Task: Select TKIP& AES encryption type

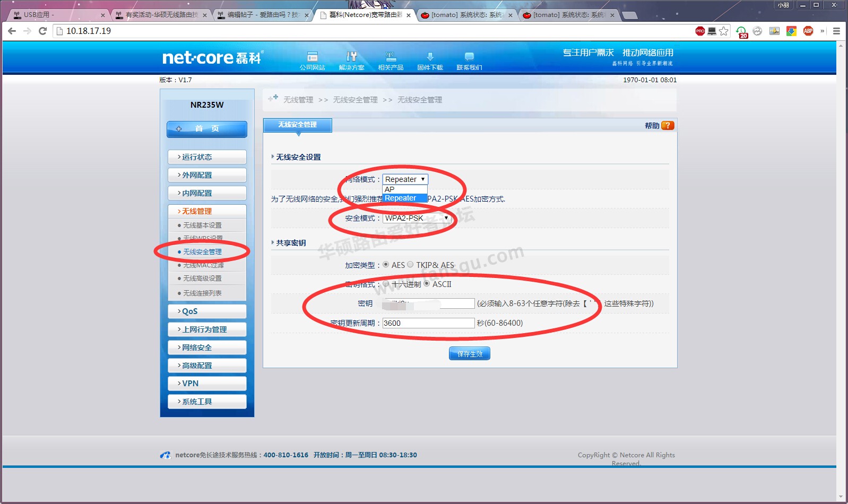Action: [410, 265]
